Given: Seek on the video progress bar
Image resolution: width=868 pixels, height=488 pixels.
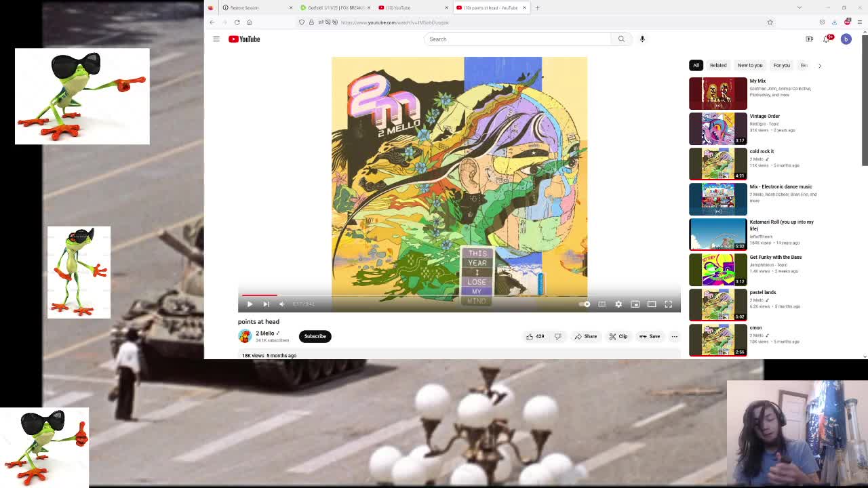Looking at the screenshot, I should [459, 296].
